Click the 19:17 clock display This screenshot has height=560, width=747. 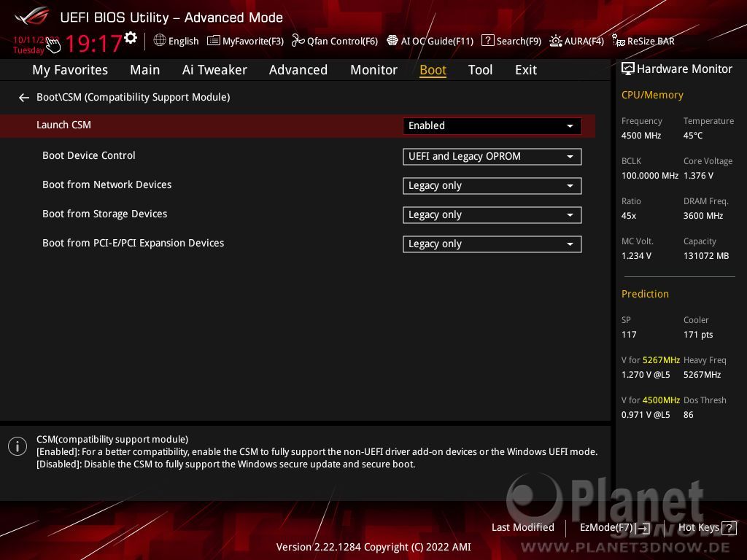93,43
